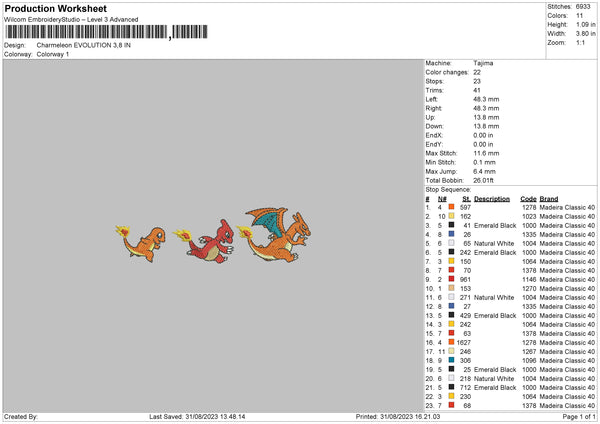Click Wilcom EmbroideryStudio – Level 3 Advanced text

71,20
